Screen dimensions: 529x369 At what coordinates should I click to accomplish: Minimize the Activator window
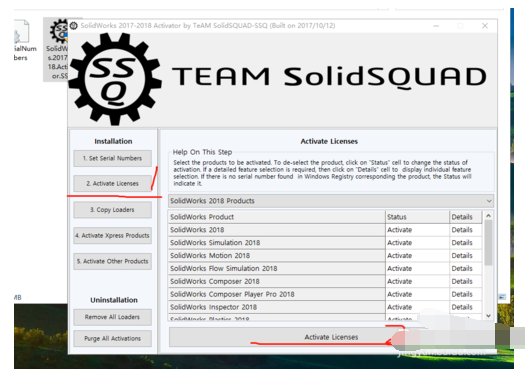(x=436, y=26)
